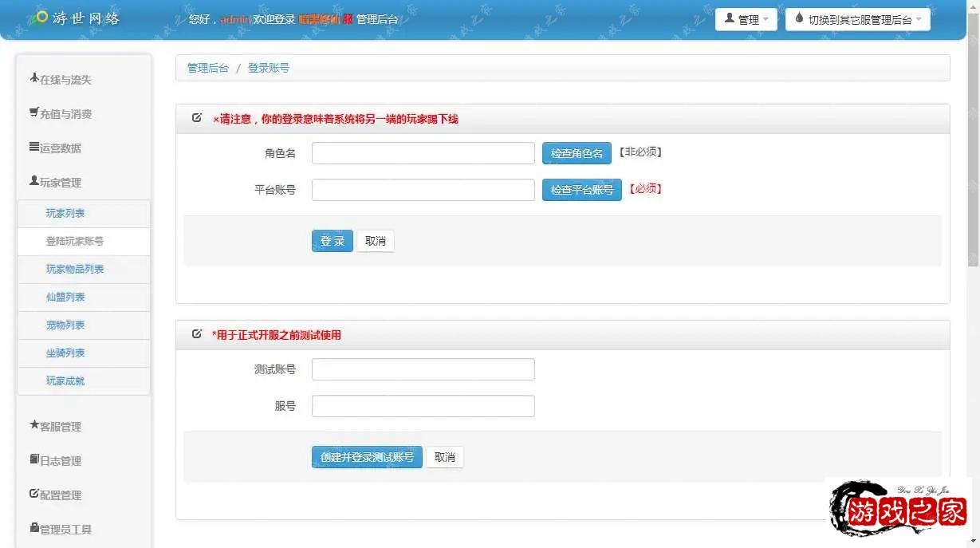The height and width of the screenshot is (548, 980).
Task: Expand the 切换到其它服管理后台 dropdown
Action: tap(857, 20)
